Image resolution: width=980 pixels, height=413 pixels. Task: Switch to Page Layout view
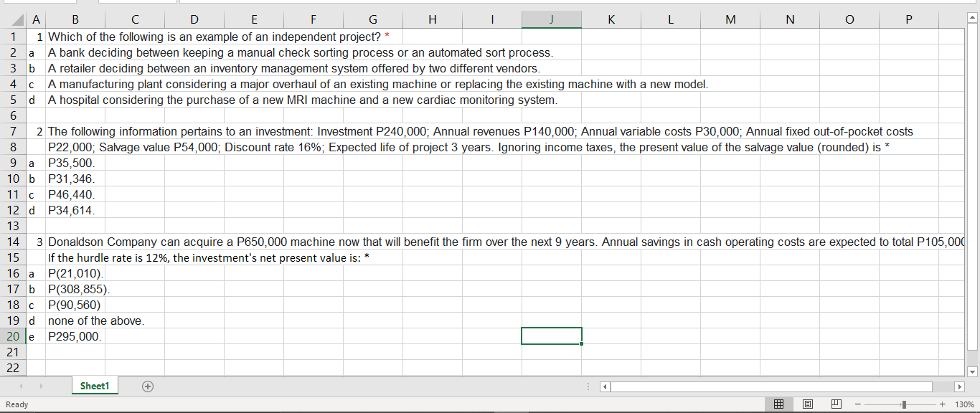(807, 404)
